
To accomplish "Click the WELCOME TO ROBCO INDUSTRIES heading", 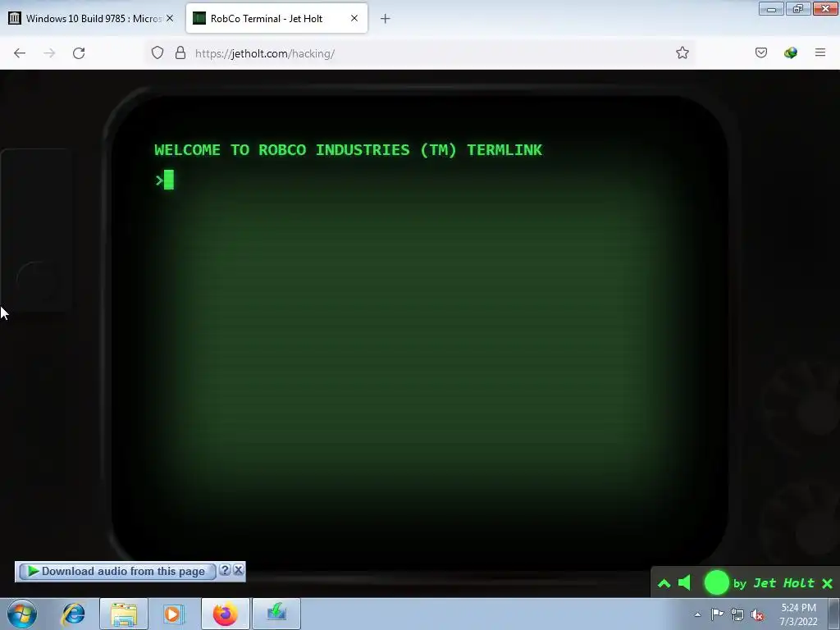I will (x=348, y=150).
